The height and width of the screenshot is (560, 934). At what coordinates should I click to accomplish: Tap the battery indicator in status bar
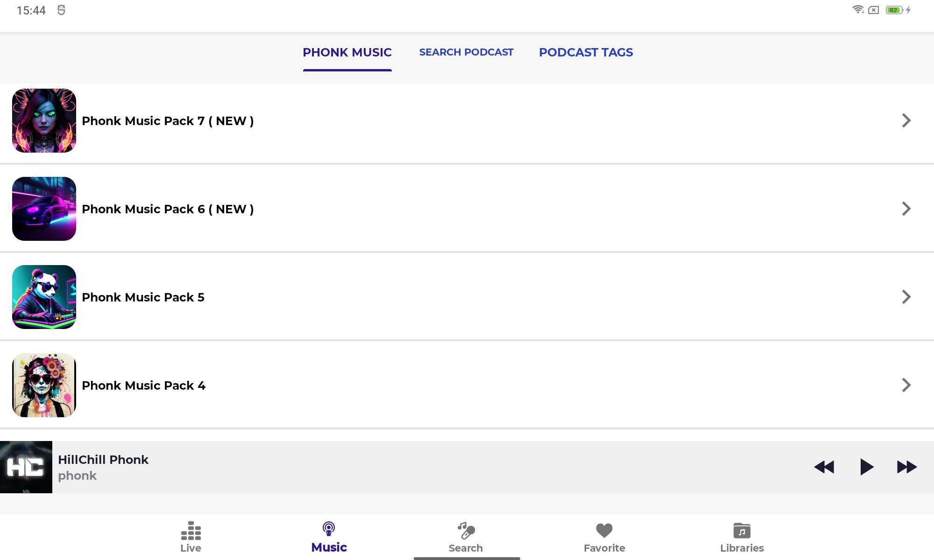pos(894,10)
